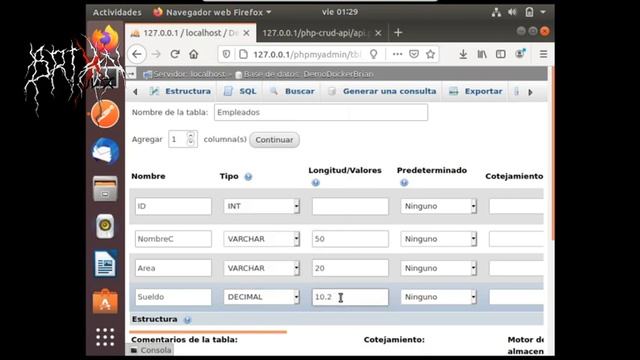640x360 pixels.
Task: Open Thunderbird mail from dock
Action: (105, 151)
